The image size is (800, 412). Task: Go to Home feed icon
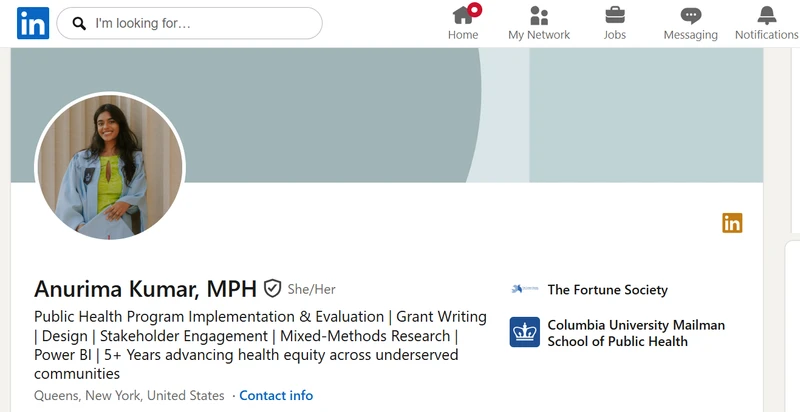pyautogui.click(x=463, y=15)
